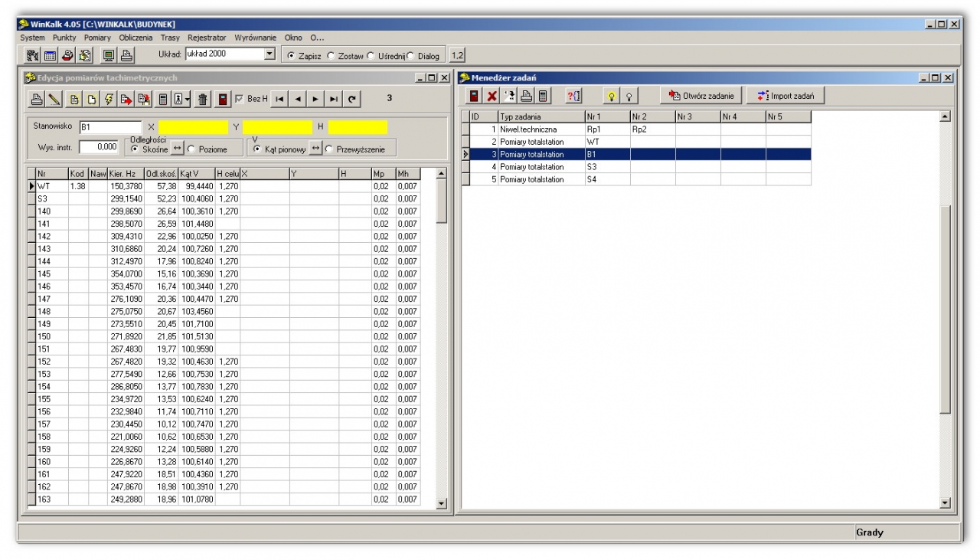
Task: Click the document with red arrow icon
Action: (126, 98)
